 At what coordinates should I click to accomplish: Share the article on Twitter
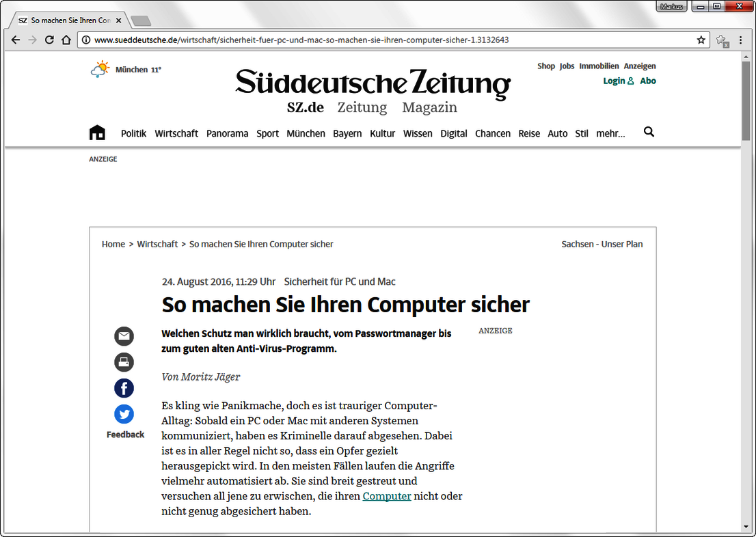click(x=124, y=414)
